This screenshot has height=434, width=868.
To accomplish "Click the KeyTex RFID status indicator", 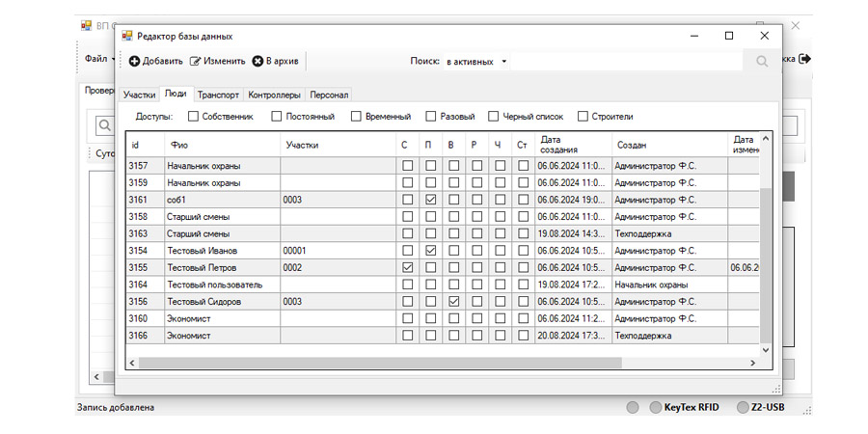I will tap(656, 407).
